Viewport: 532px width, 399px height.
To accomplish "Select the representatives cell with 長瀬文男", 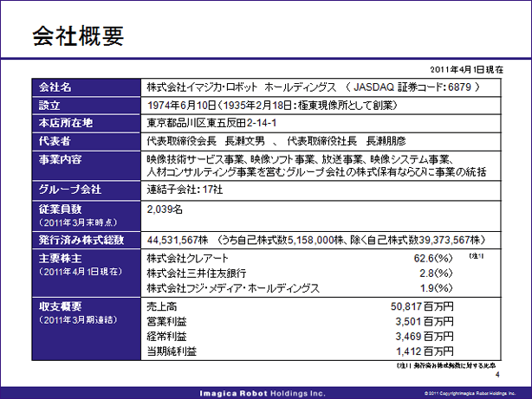I will [276, 141].
